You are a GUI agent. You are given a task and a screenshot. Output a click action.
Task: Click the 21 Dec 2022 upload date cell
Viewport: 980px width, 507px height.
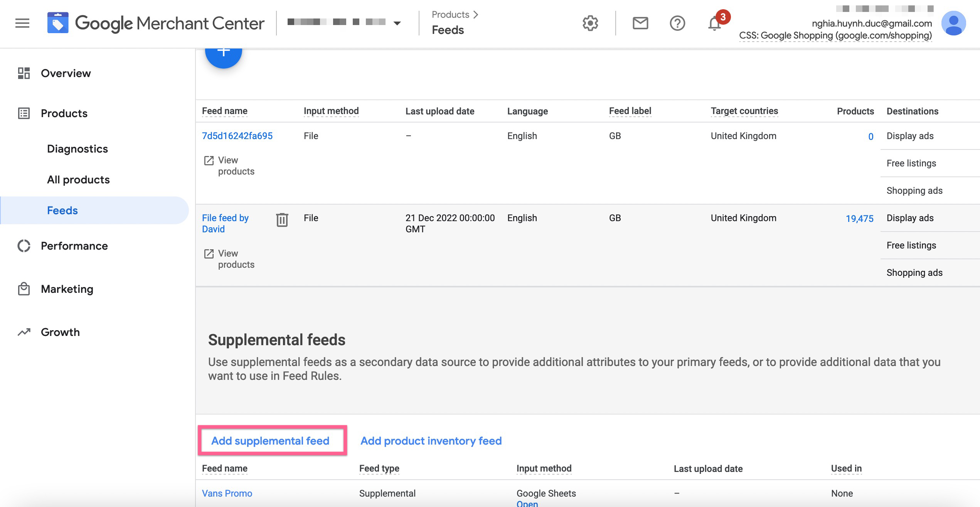coord(450,223)
